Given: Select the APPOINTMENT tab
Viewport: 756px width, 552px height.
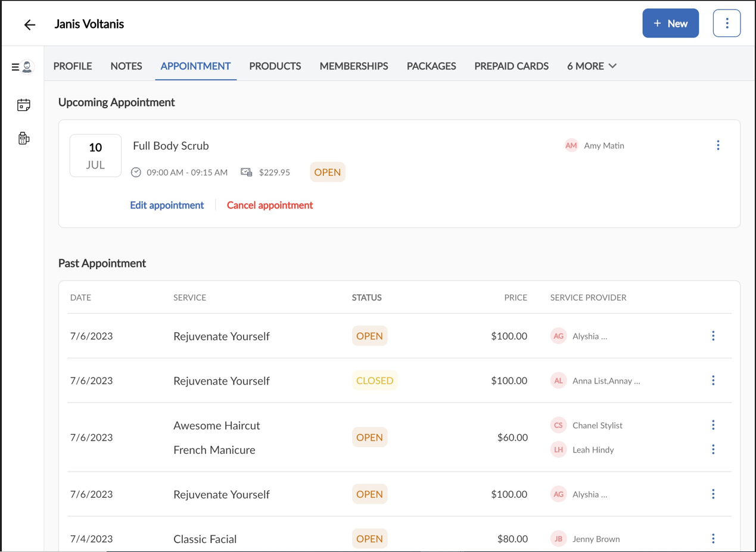Looking at the screenshot, I should pos(195,66).
